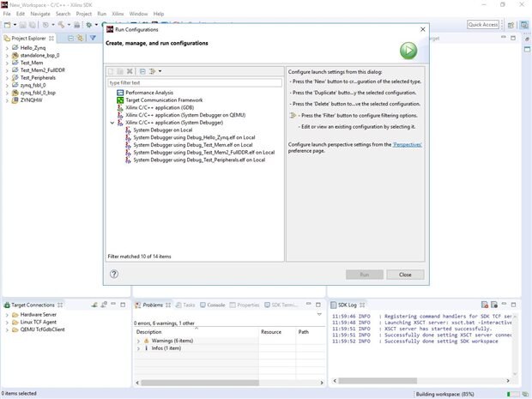This screenshot has width=532, height=399.
Task: Click the Filter launch configurations icon
Action: pos(152,71)
